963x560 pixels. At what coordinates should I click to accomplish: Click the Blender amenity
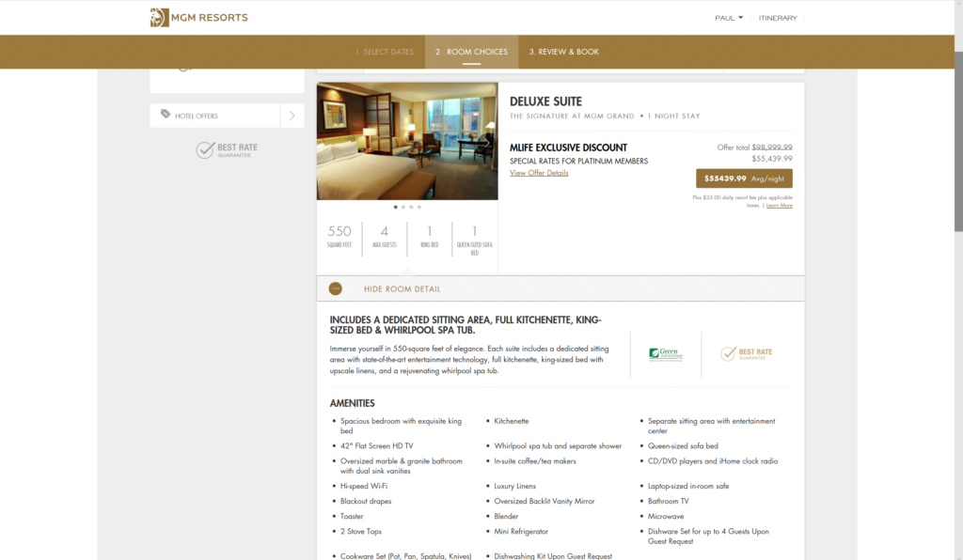point(506,517)
